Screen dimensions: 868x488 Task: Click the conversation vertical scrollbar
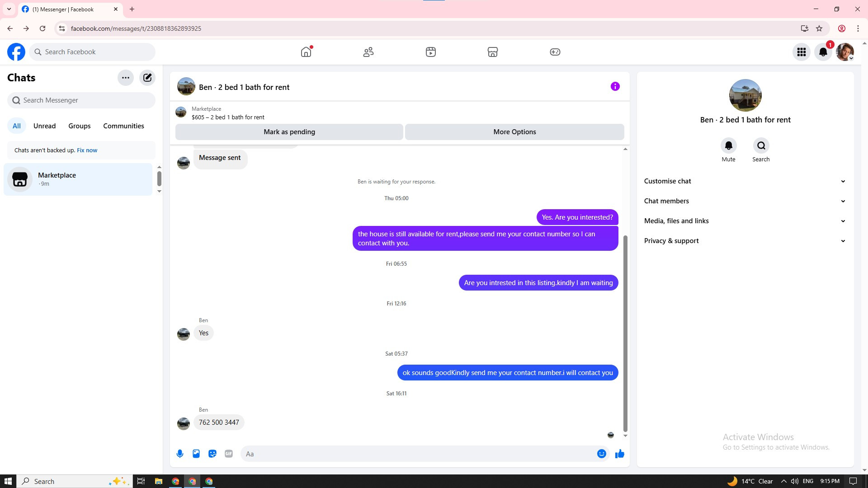(x=626, y=333)
